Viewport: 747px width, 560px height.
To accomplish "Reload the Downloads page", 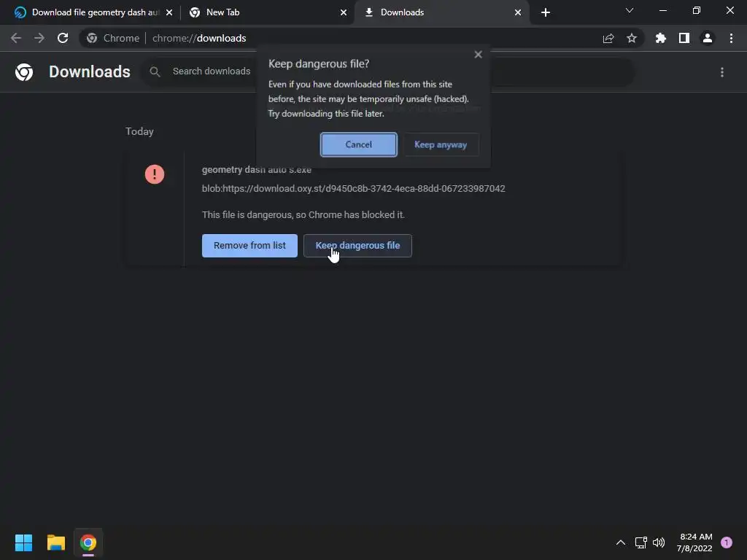I will click(63, 38).
